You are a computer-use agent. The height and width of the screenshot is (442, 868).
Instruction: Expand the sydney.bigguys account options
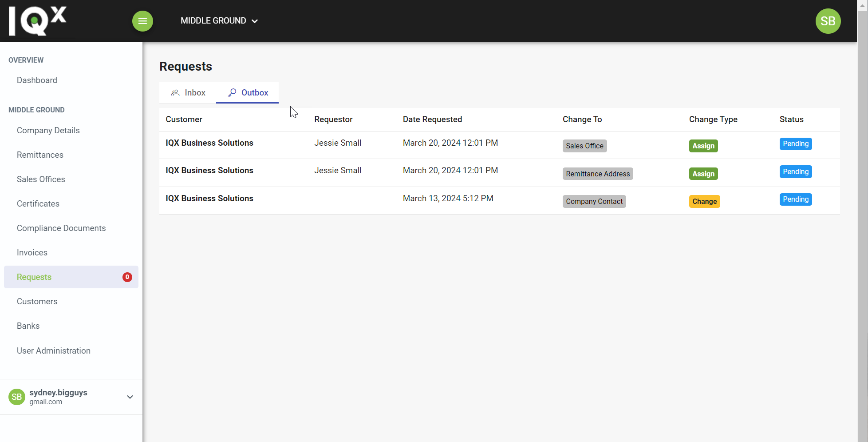(x=130, y=397)
